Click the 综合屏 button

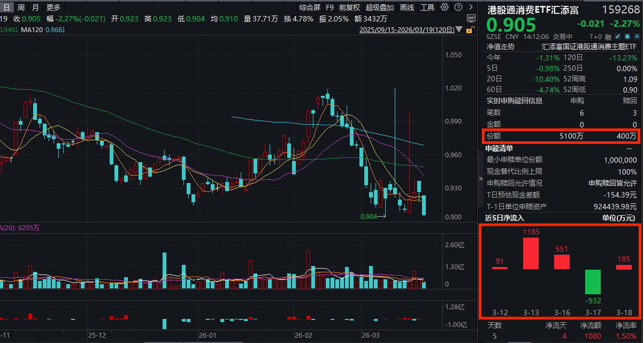(x=310, y=7)
